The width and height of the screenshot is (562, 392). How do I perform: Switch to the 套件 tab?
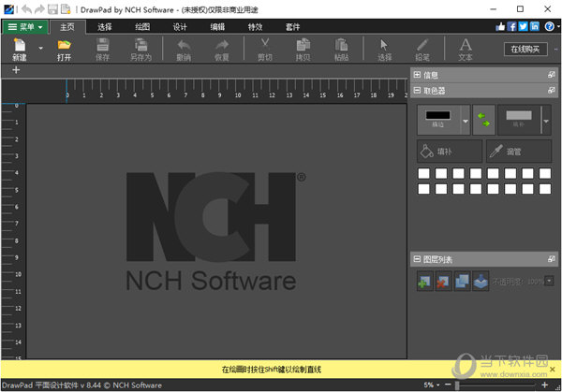coord(292,27)
